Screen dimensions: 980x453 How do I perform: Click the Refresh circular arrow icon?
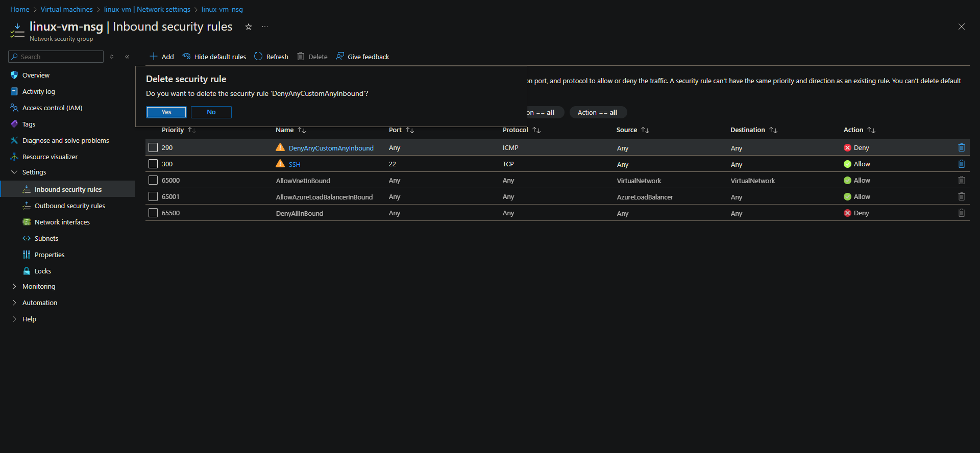point(258,57)
